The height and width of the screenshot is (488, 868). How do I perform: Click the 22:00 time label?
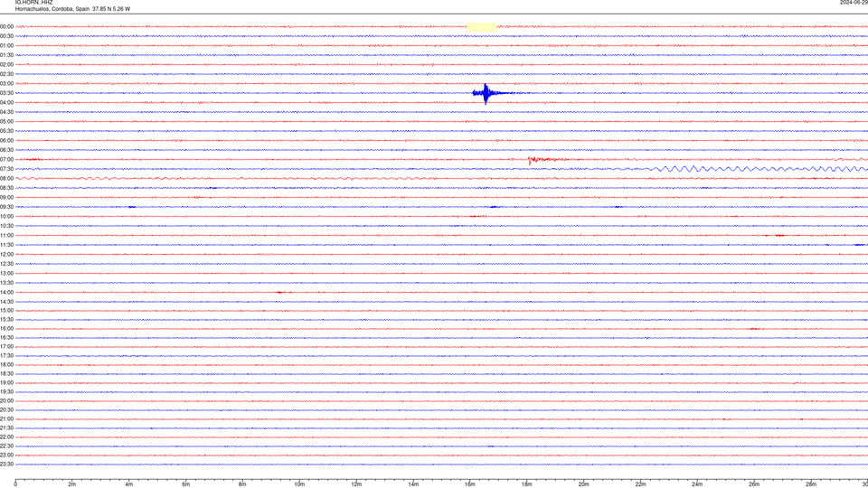click(6, 437)
